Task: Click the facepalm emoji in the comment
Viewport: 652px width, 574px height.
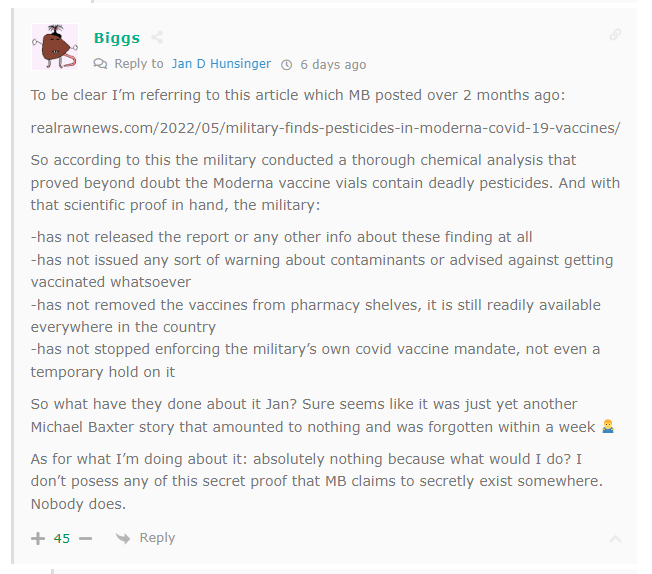Action: 608,426
